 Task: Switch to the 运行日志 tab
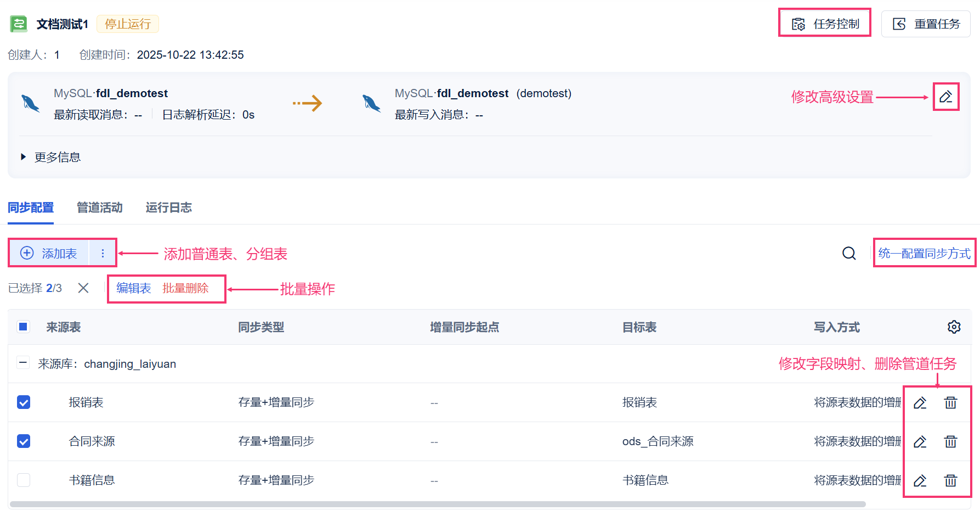pos(168,207)
